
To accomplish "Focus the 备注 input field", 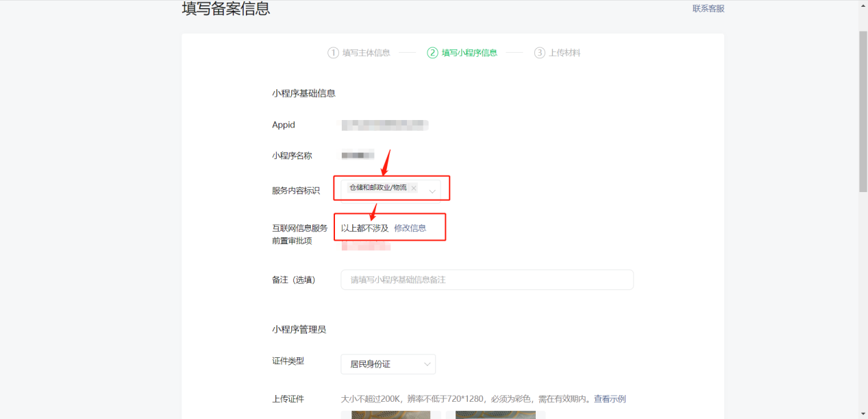I will coord(487,280).
